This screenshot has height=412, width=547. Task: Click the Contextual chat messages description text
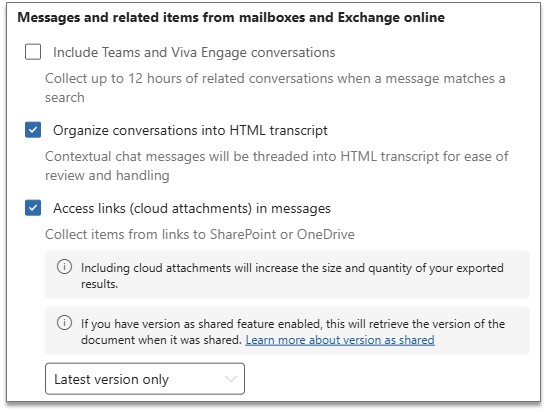pos(277,166)
